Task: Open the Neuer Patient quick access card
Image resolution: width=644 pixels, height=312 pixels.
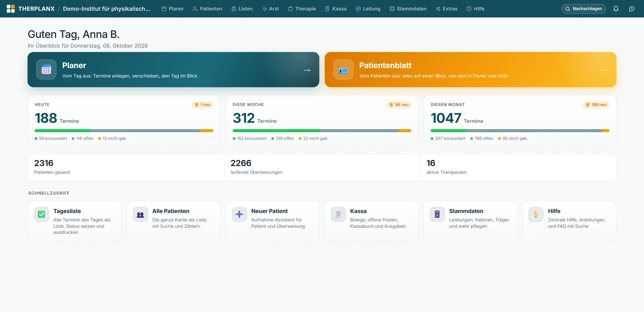Action: tap(272, 221)
